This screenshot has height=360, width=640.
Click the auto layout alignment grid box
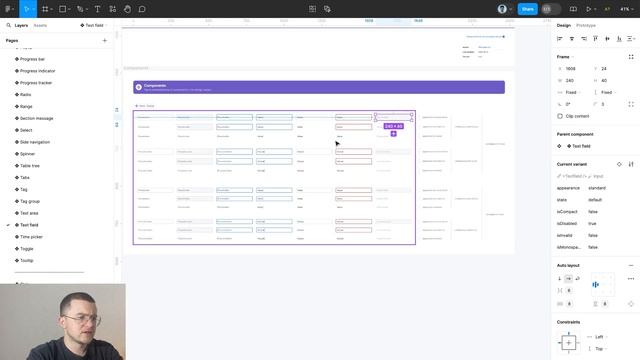[x=602, y=284]
